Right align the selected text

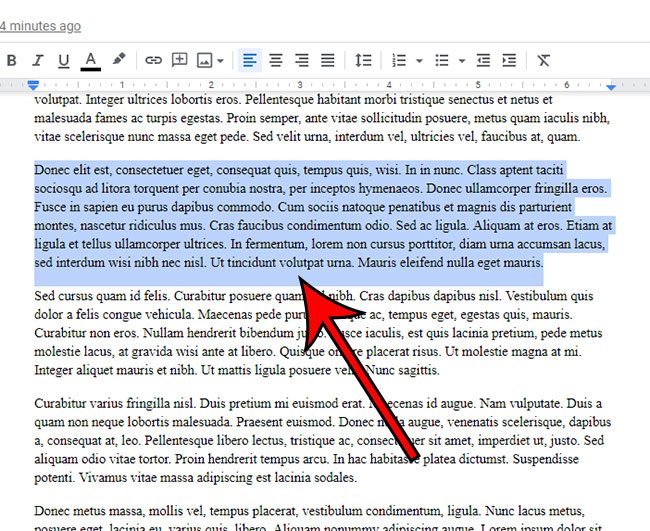click(302, 61)
